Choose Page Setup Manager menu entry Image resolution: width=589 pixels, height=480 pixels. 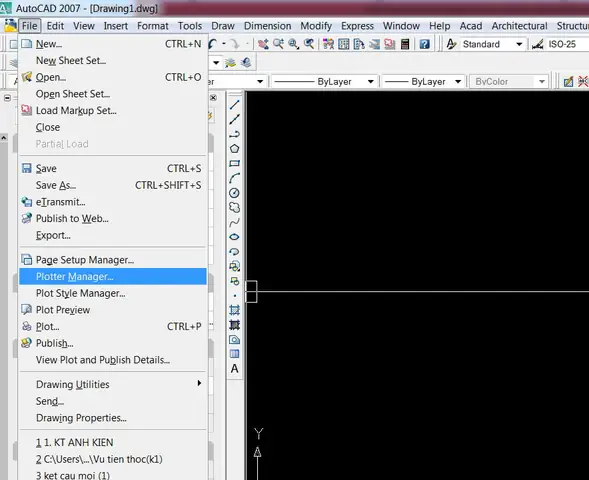click(113, 260)
